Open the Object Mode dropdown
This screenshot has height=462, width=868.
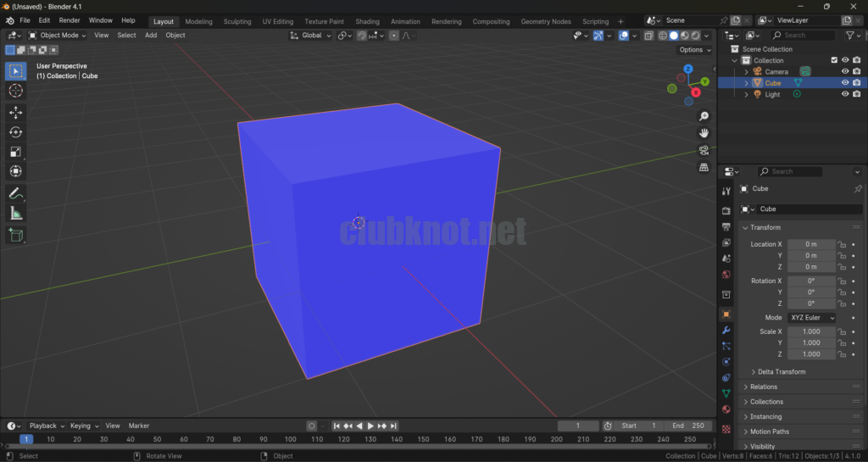[58, 36]
